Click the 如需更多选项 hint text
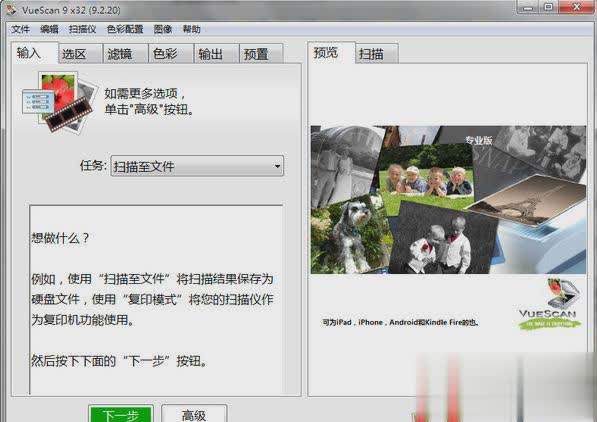The height and width of the screenshot is (422, 597). (x=149, y=101)
